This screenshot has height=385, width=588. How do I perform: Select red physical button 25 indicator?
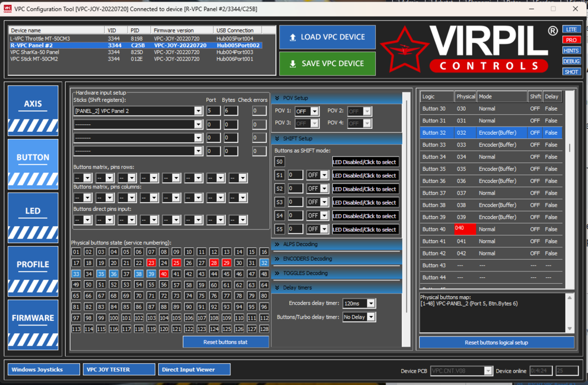tap(176, 263)
